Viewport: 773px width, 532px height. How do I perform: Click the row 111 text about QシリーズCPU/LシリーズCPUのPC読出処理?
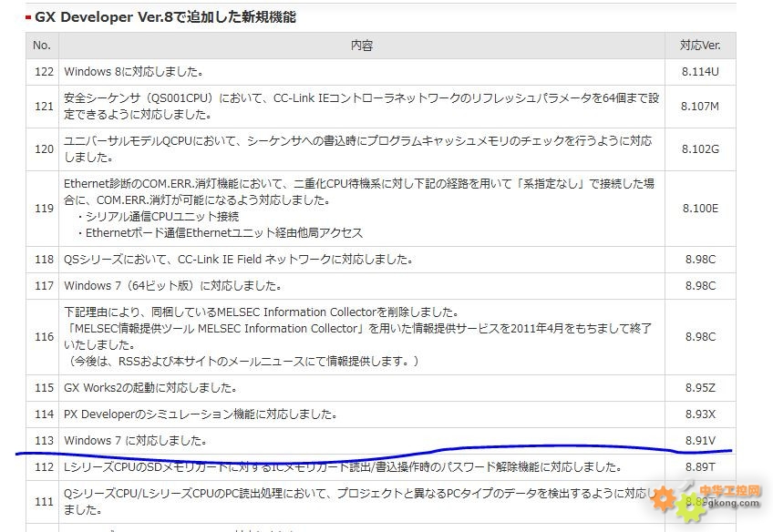[x=359, y=501]
